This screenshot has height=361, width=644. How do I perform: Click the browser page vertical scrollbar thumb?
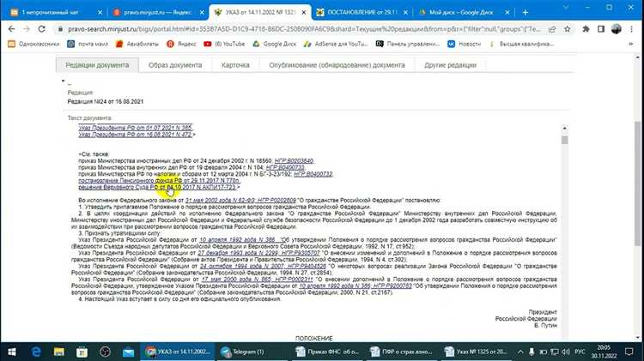pos(637,183)
